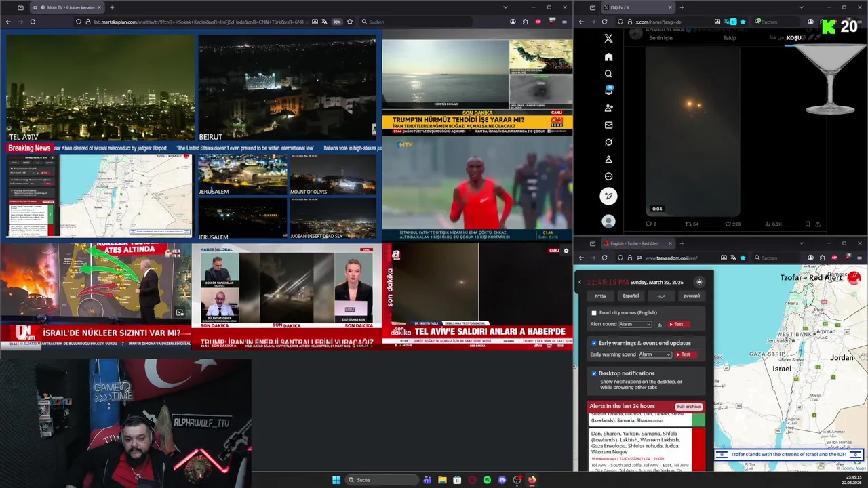The width and height of the screenshot is (868, 488).
Task: Reload the Multi TV browser page
Action: pos(33,22)
